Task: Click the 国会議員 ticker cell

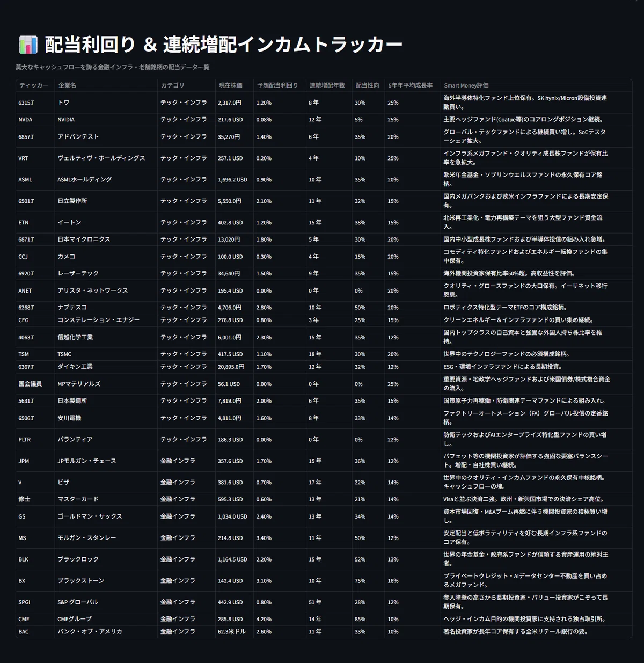Action: point(35,384)
